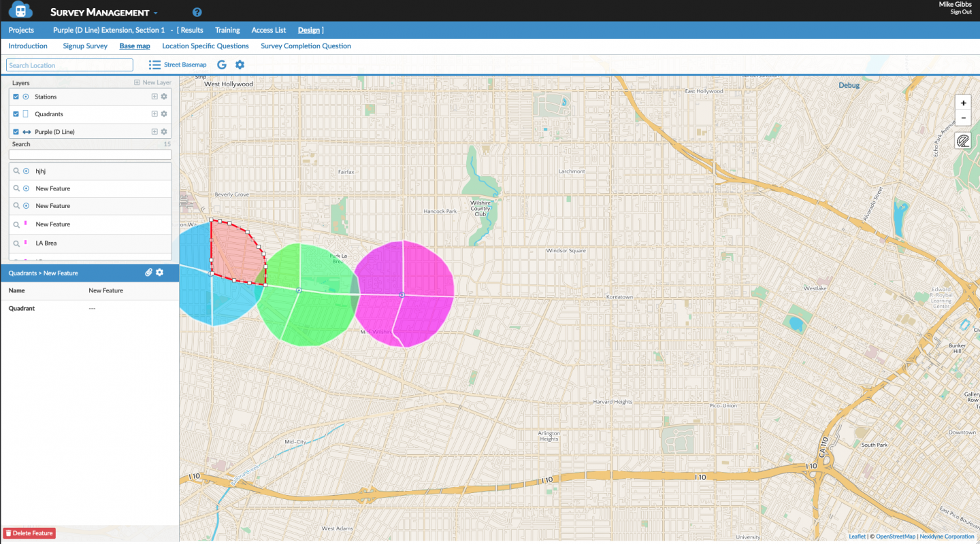Open the feature panel settings gear
The width and height of the screenshot is (980, 544).
coord(160,273)
